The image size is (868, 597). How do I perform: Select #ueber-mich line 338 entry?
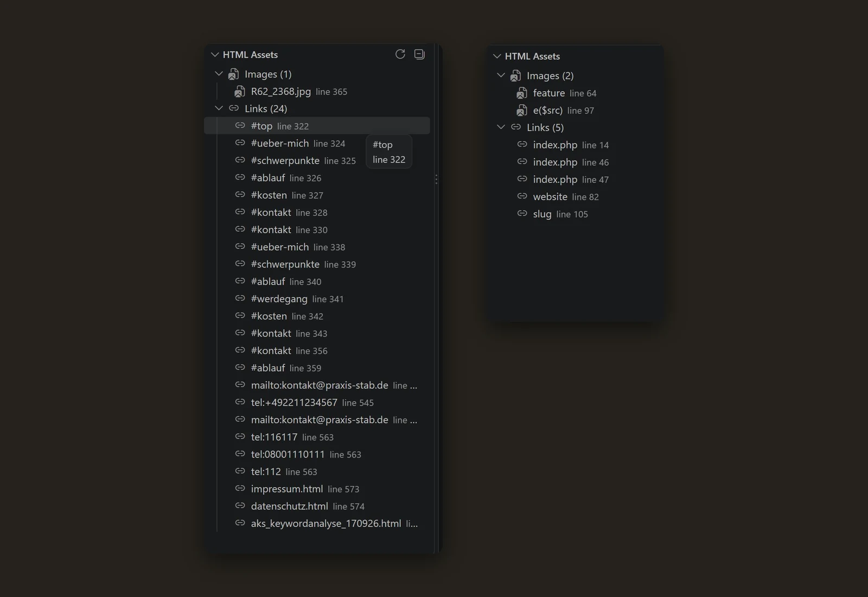pyautogui.click(x=317, y=247)
